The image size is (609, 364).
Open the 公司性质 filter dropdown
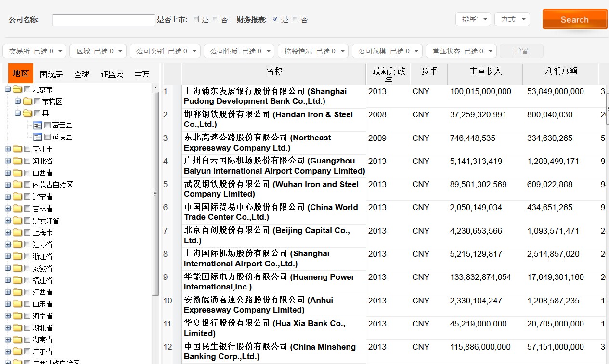click(239, 51)
